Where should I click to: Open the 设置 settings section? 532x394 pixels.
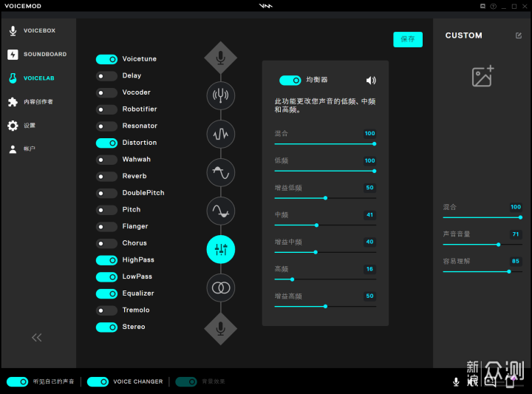(x=30, y=126)
